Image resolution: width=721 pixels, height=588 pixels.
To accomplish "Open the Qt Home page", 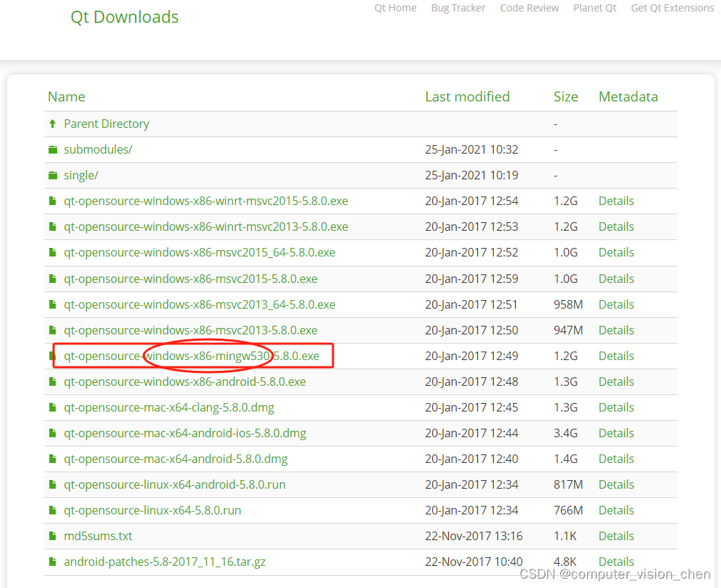I will [x=395, y=8].
